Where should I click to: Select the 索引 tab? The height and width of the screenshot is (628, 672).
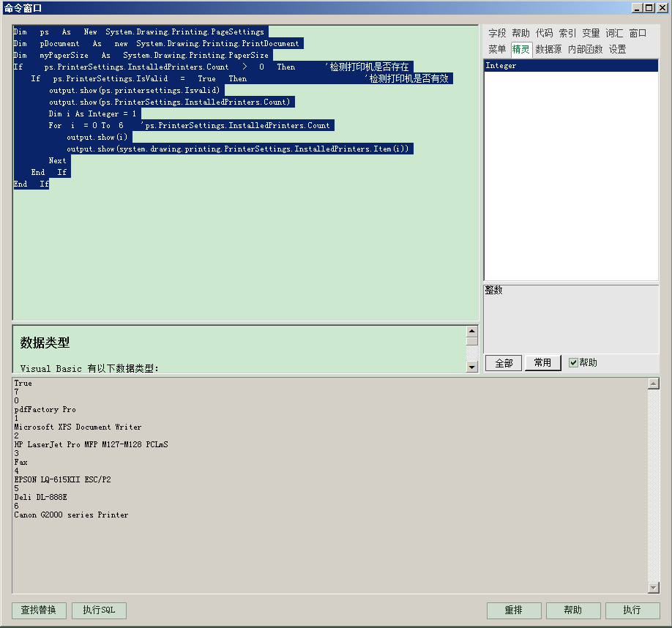pyautogui.click(x=567, y=33)
